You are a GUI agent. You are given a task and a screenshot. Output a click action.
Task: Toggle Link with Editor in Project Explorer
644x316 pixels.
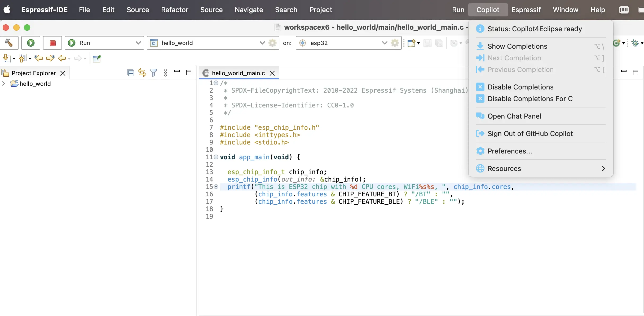tap(142, 73)
